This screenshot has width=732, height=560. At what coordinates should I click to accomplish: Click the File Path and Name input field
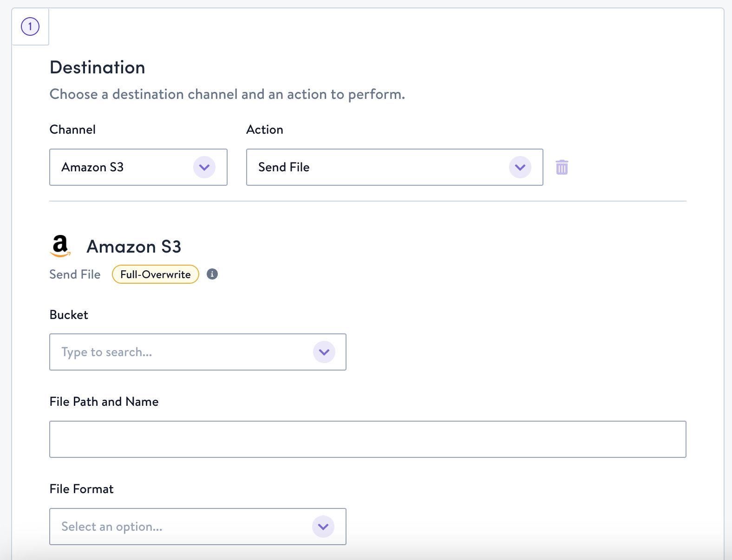point(368,439)
